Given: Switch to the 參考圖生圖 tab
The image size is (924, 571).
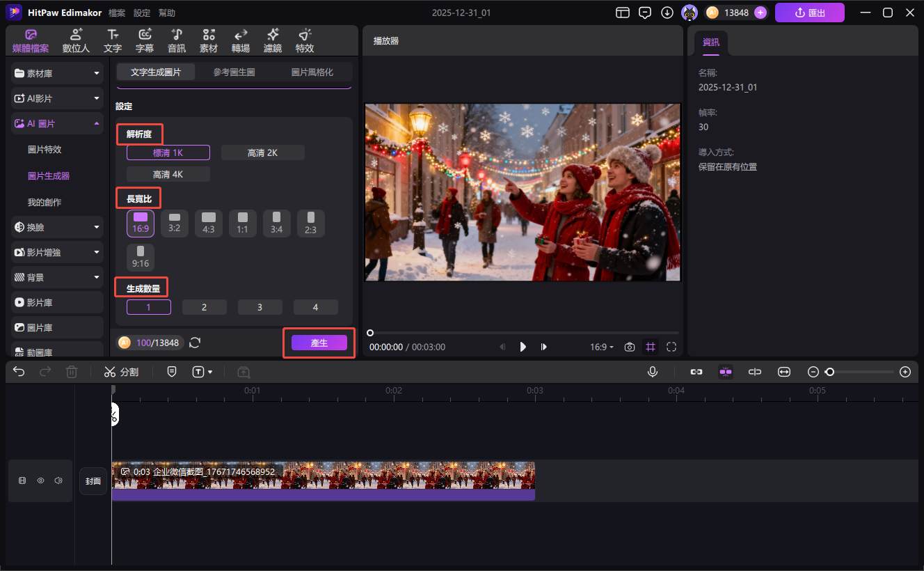Looking at the screenshot, I should click(x=234, y=72).
